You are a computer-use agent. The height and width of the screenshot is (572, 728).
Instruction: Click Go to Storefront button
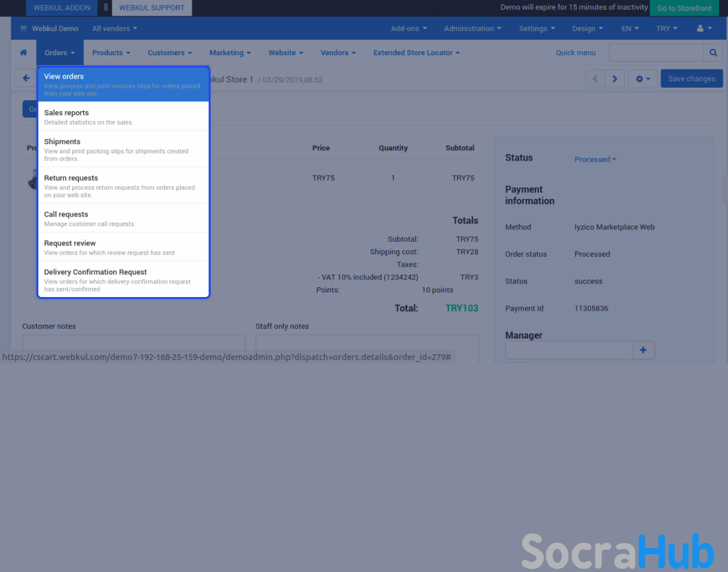684,8
